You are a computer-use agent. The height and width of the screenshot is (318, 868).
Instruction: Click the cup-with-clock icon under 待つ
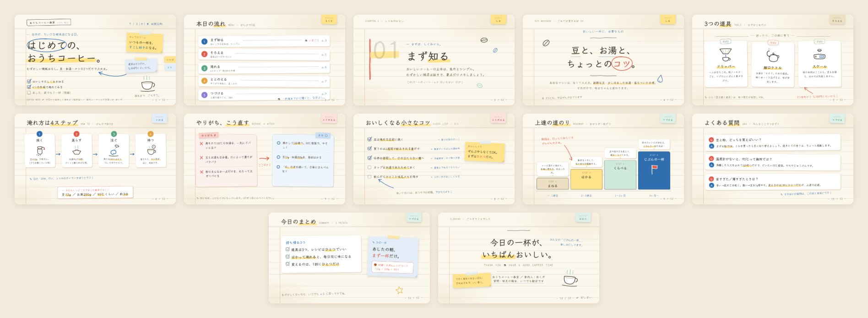click(151, 150)
